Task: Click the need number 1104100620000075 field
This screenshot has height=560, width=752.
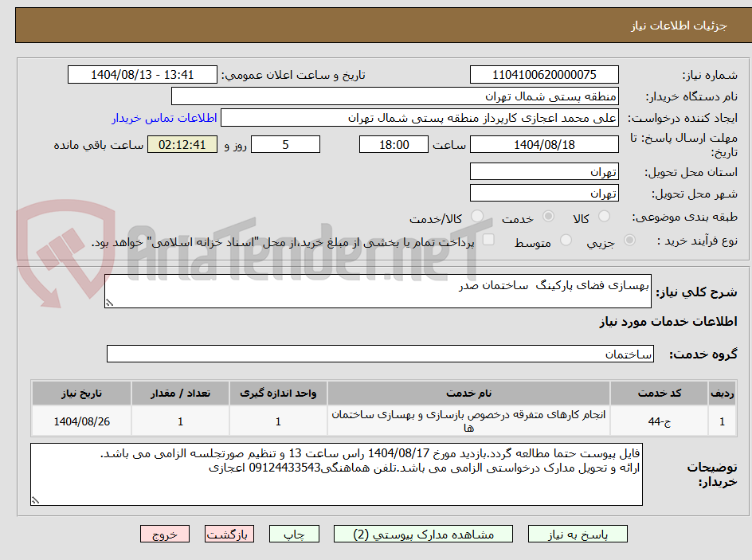Action: (544, 74)
